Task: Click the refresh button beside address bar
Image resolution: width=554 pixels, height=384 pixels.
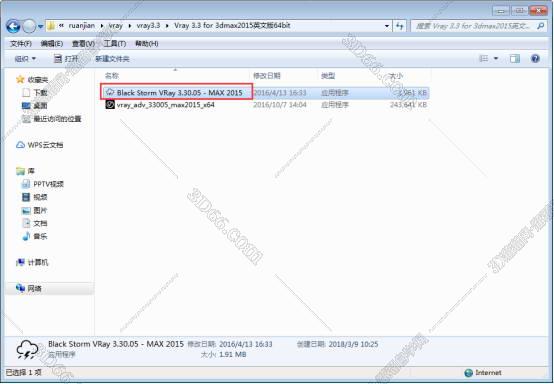Action: coord(400,26)
